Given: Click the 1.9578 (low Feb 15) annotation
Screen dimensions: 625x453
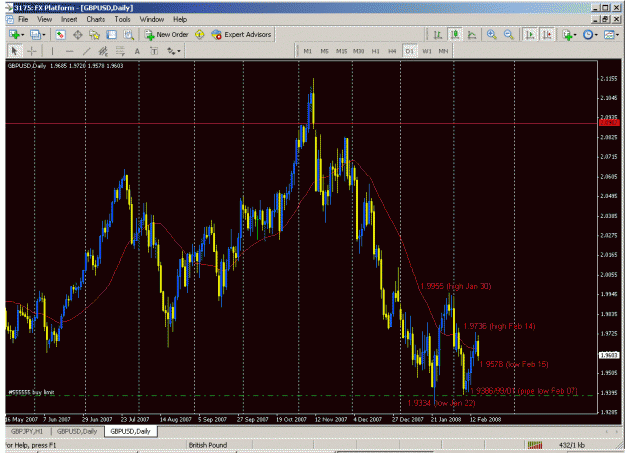Looking at the screenshot, I should click(x=514, y=364).
